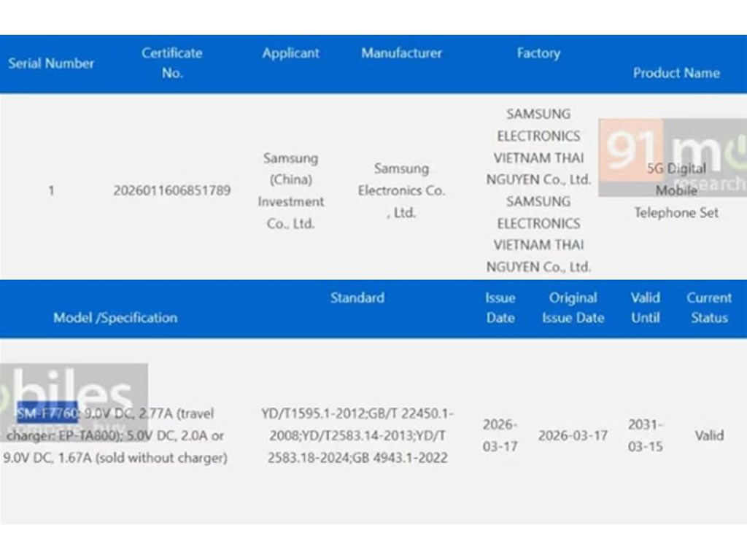Click the Certificate No. column header
Viewport: 747px width, 560px height.
pyautogui.click(x=172, y=63)
